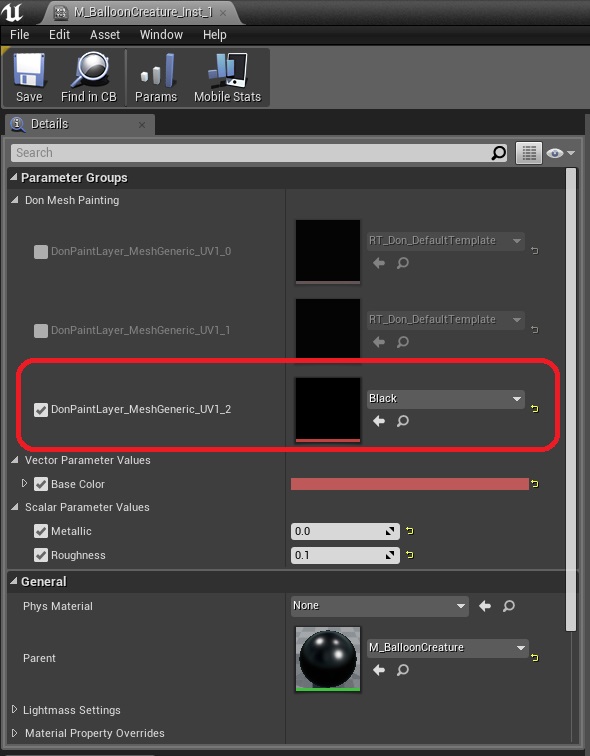The width and height of the screenshot is (590, 756).
Task: Click the Details search field
Action: (x=251, y=153)
